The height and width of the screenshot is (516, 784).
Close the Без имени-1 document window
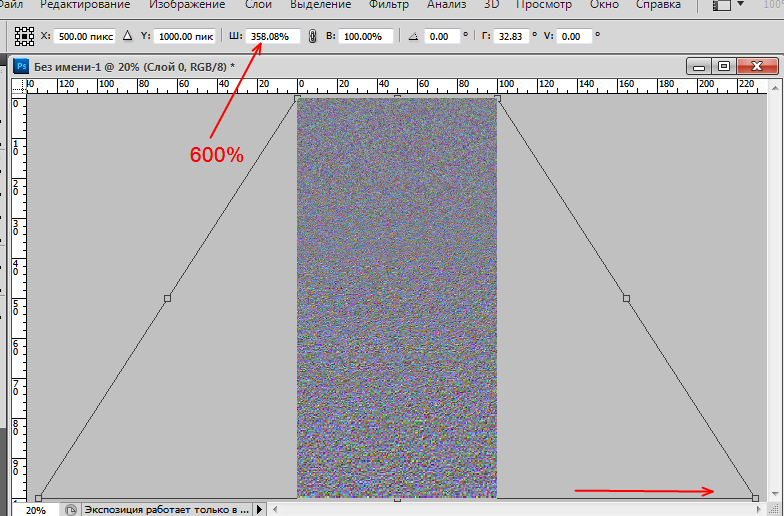click(x=757, y=66)
